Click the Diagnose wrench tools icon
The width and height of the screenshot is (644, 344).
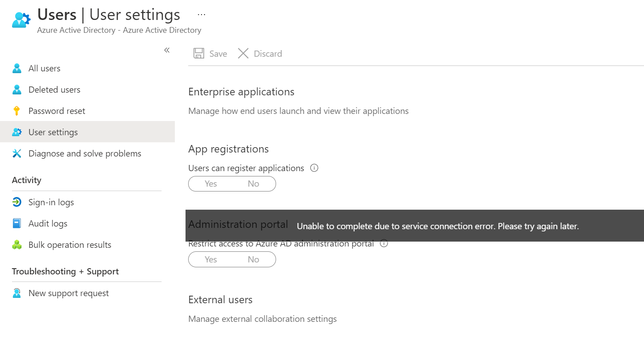(17, 153)
